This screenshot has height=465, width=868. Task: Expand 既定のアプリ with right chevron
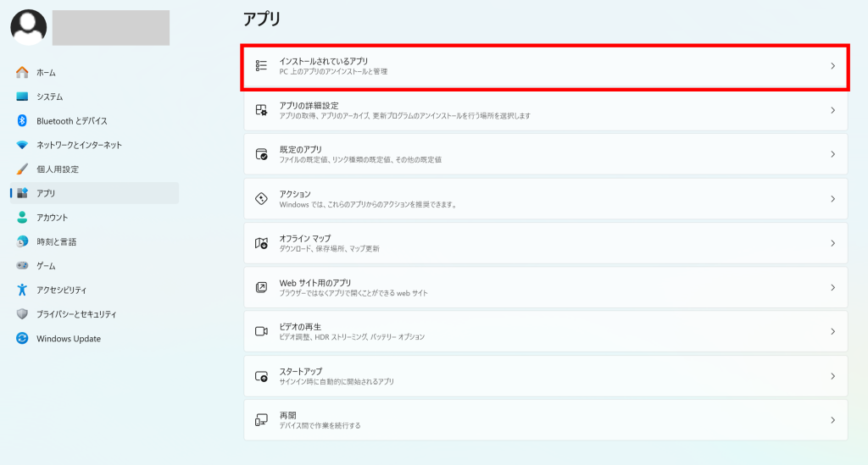point(832,154)
